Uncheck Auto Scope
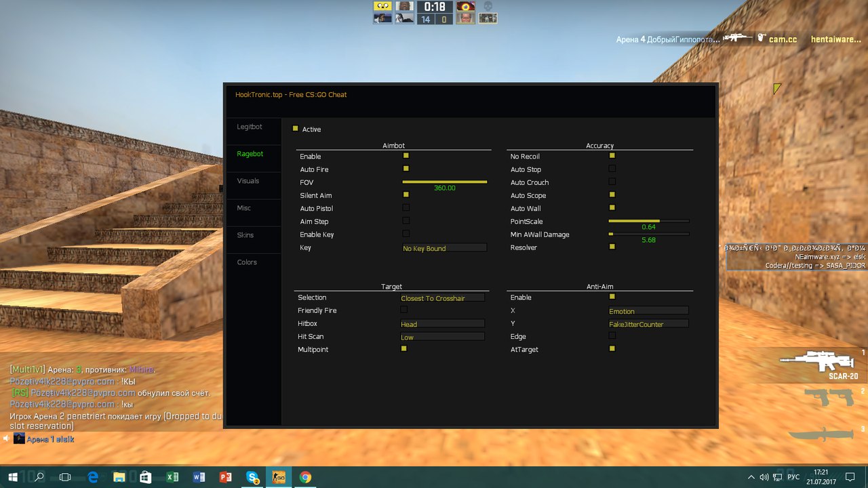Viewport: 868px width, 488px height. point(612,195)
